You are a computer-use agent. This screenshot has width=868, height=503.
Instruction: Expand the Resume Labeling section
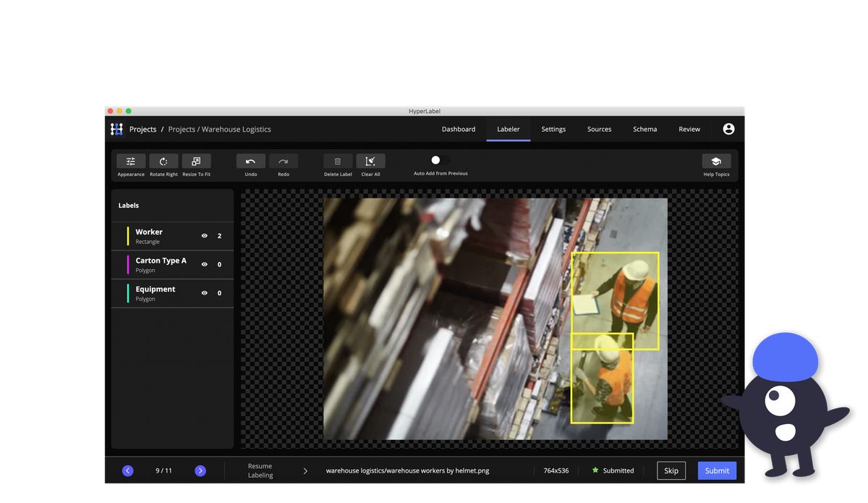[304, 470]
